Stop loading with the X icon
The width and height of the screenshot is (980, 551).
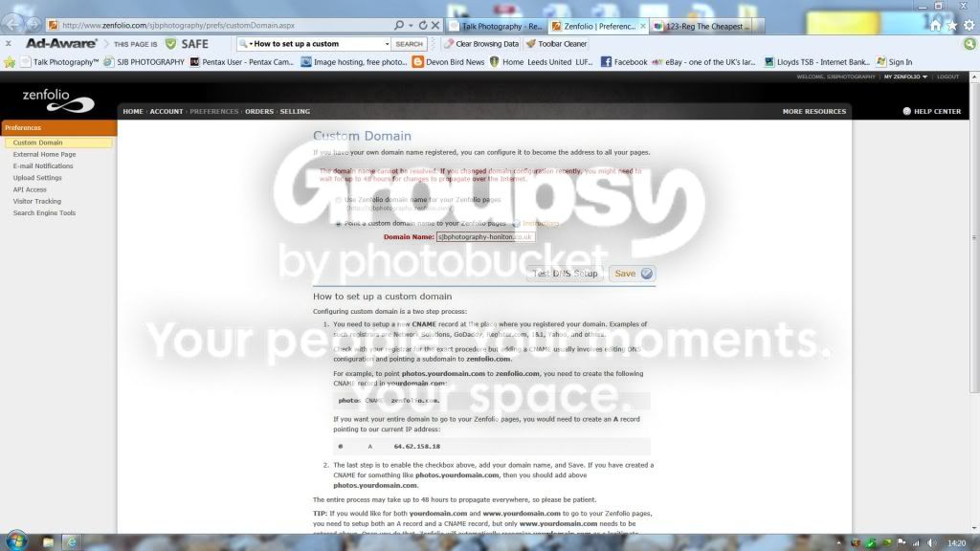tap(435, 25)
